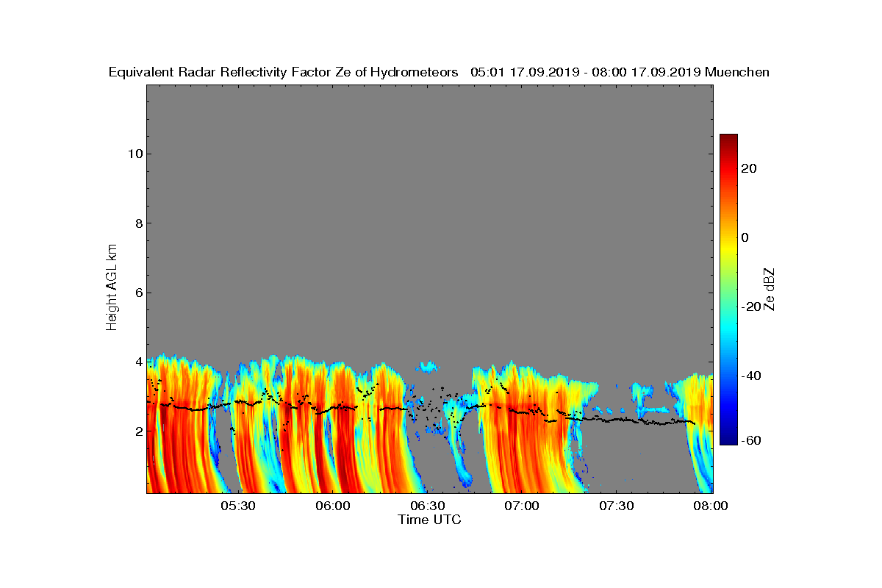Click the 06:30 time axis label

click(427, 506)
